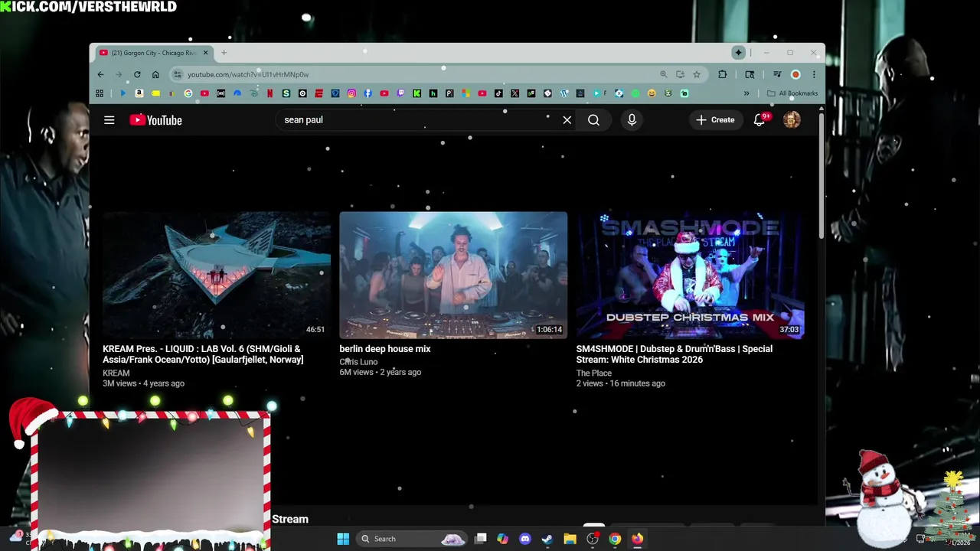The height and width of the screenshot is (551, 980).
Task: Open Task View on the taskbar
Action: [480, 539]
